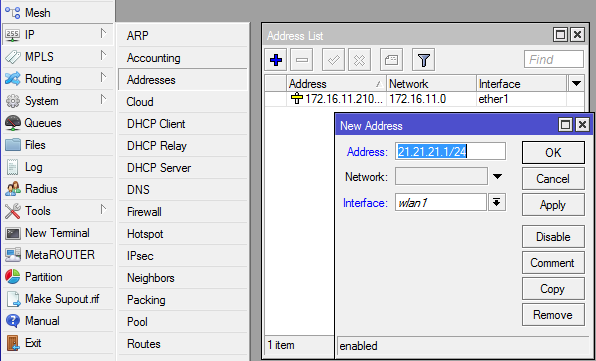The image size is (596, 361).
Task: Open Neighbors from the IP submenu
Action: [x=183, y=278]
